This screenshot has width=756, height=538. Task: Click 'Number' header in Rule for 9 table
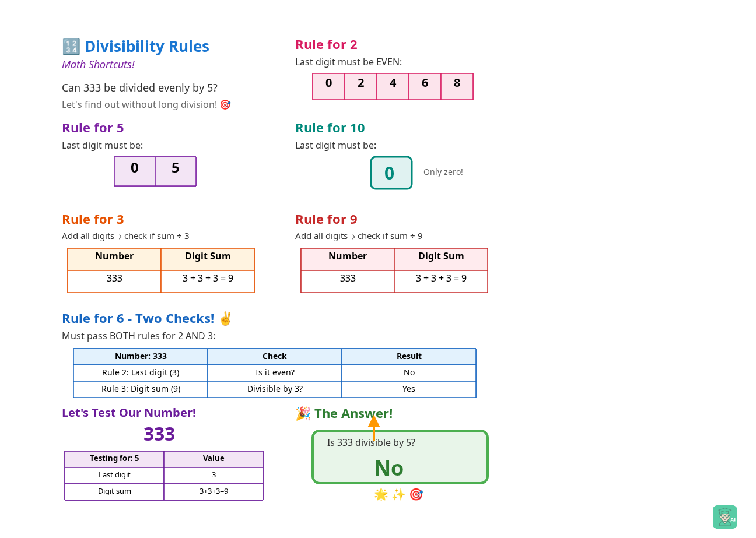click(x=348, y=259)
